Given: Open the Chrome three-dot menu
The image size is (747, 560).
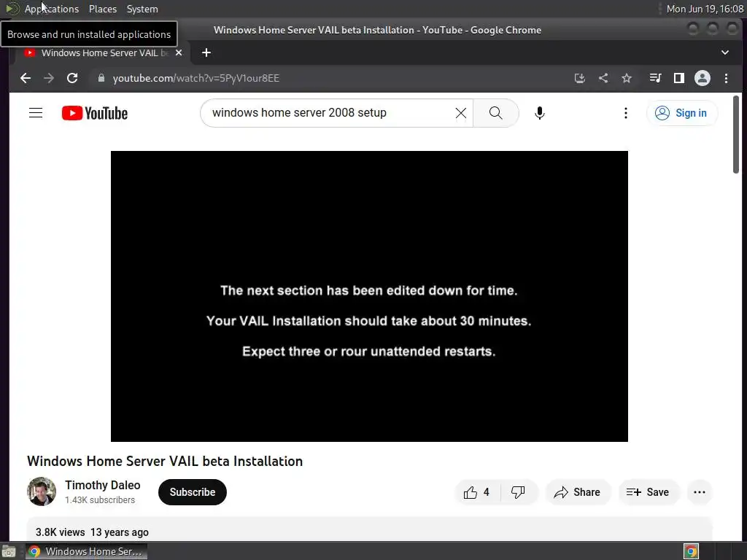Looking at the screenshot, I should pyautogui.click(x=726, y=78).
